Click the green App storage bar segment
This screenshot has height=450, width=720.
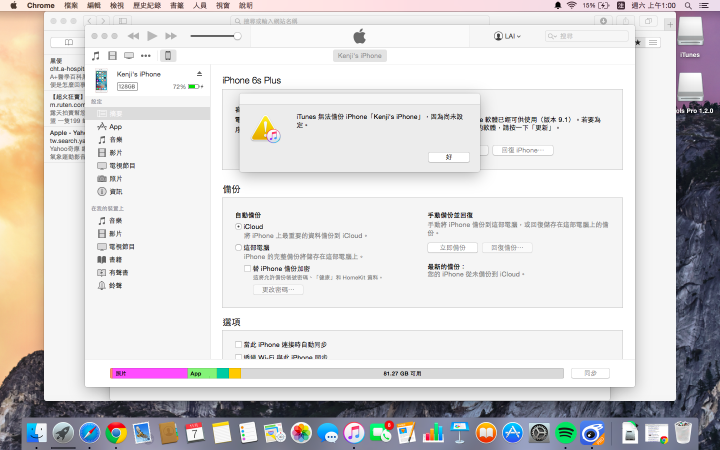click(x=202, y=373)
